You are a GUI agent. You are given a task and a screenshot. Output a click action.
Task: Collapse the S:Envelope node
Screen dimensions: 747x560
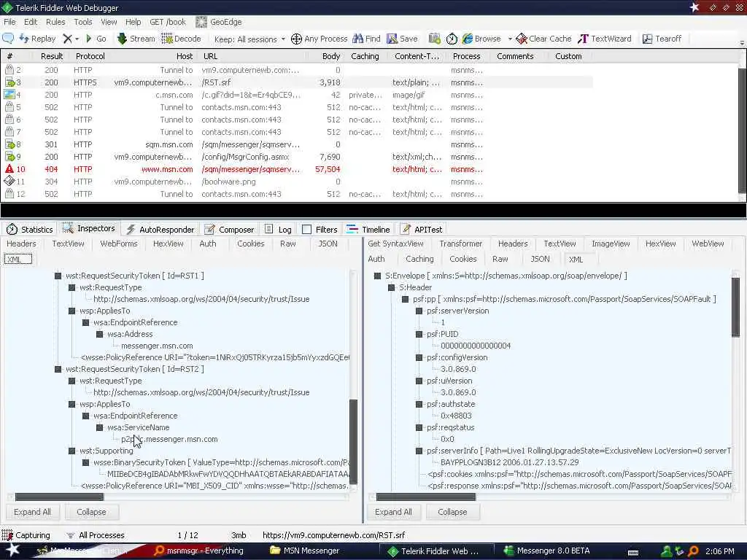(x=377, y=276)
